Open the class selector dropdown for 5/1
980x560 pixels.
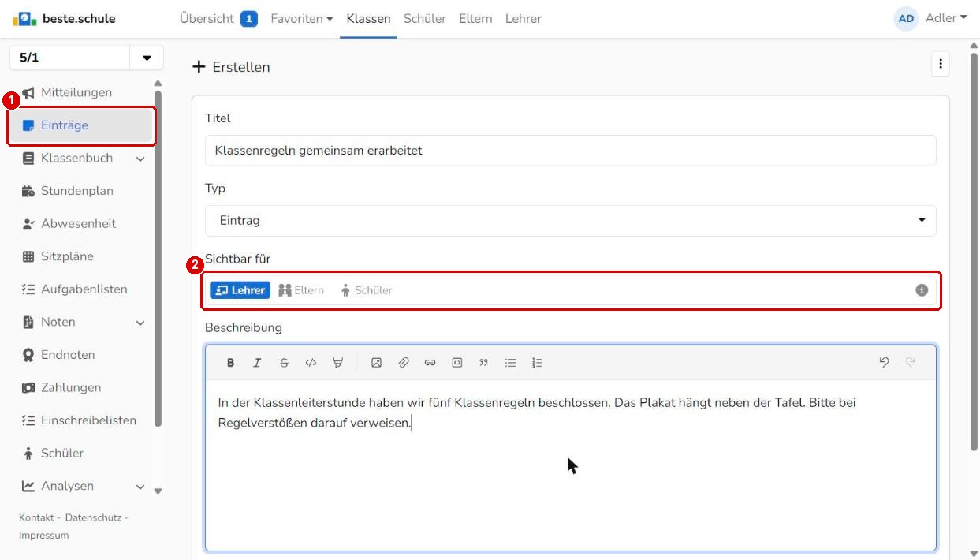point(147,58)
